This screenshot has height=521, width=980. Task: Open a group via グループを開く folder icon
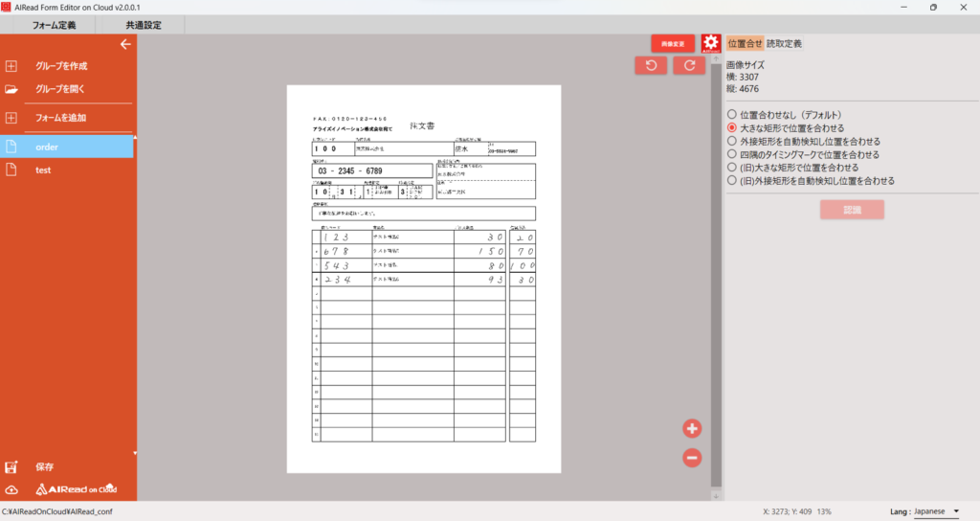(x=11, y=89)
